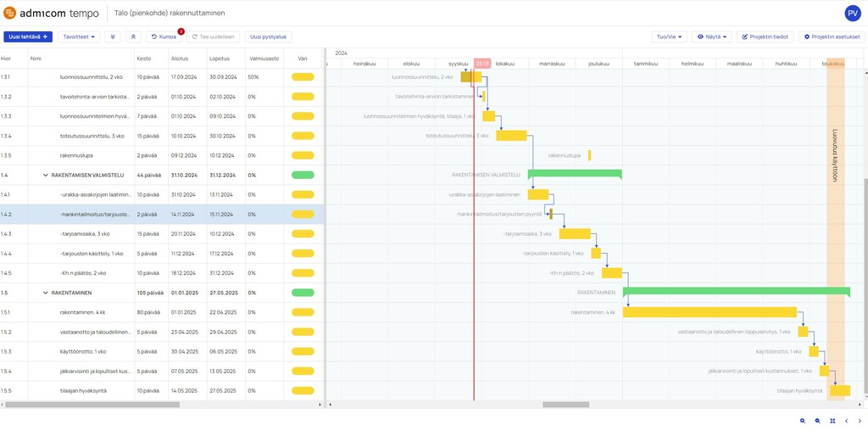Click yellow color swatch for rakennuslupa row
This screenshot has width=868, height=430.
tap(303, 155)
